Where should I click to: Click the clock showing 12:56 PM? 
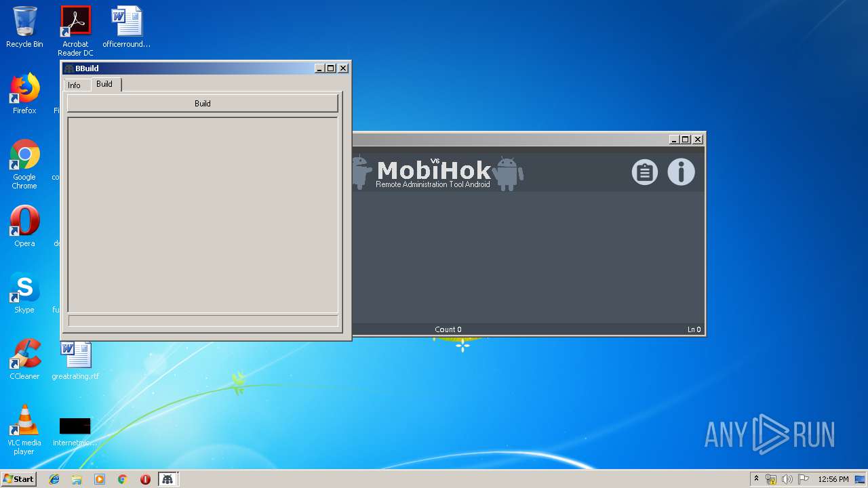pos(833,479)
